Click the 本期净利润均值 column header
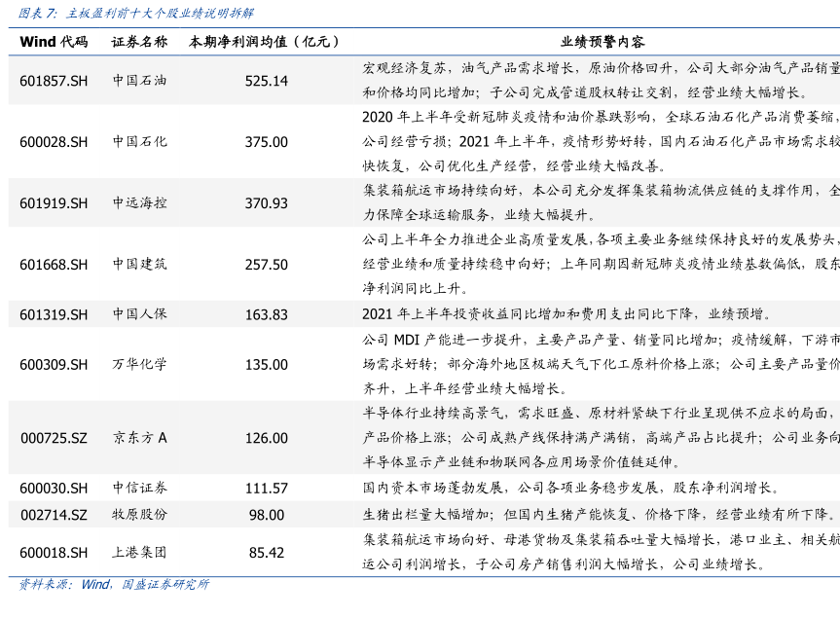 [x=265, y=43]
